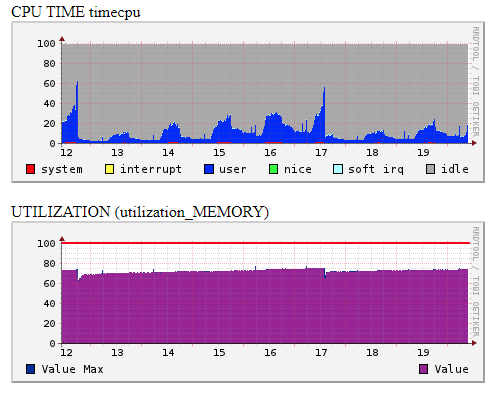Click the blue user legend swatch
The height and width of the screenshot is (396, 493).
click(x=209, y=169)
